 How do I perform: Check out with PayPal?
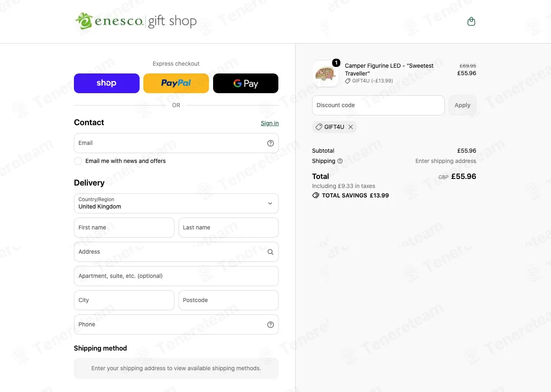click(176, 83)
